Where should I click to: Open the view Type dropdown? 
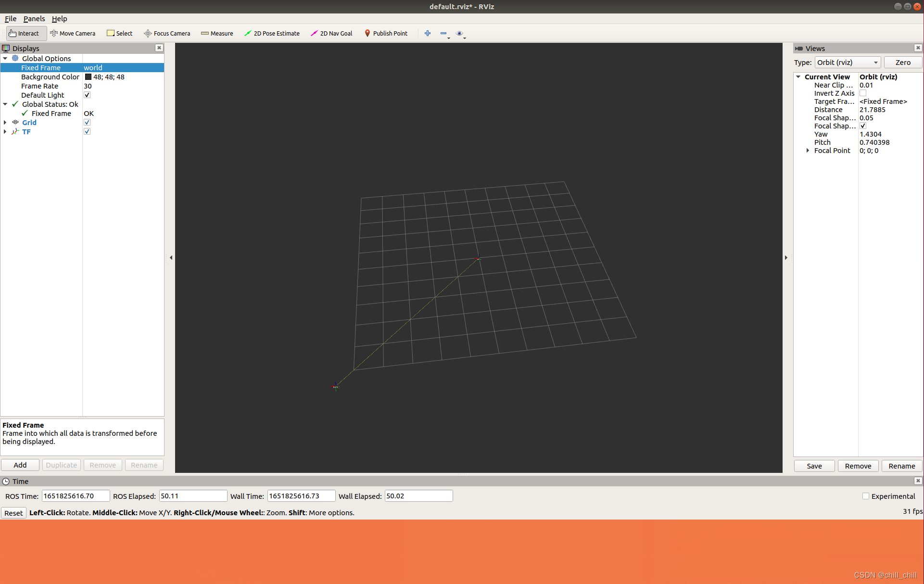coord(847,63)
